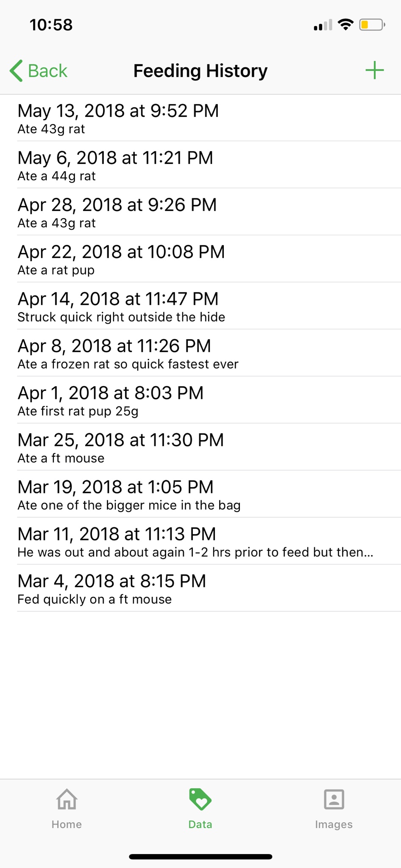Viewport: 401px width, 868px height.
Task: Switch to the Images tab label
Action: [334, 824]
